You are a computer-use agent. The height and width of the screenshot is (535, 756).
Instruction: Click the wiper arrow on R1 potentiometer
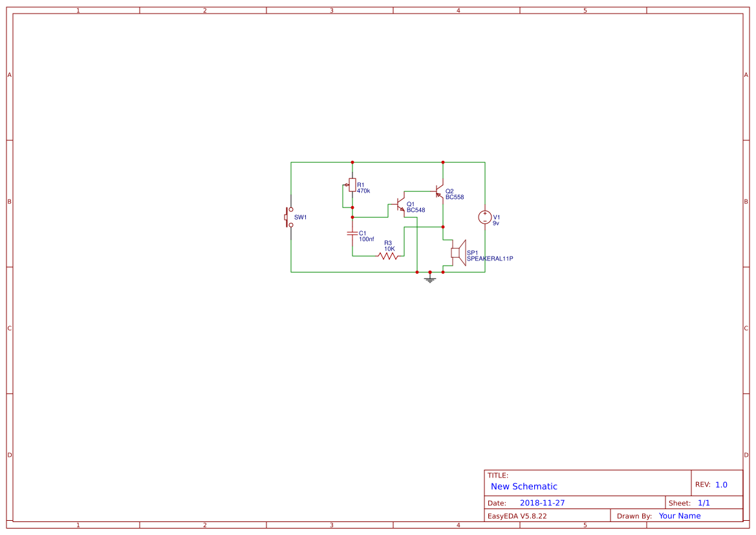click(x=346, y=185)
